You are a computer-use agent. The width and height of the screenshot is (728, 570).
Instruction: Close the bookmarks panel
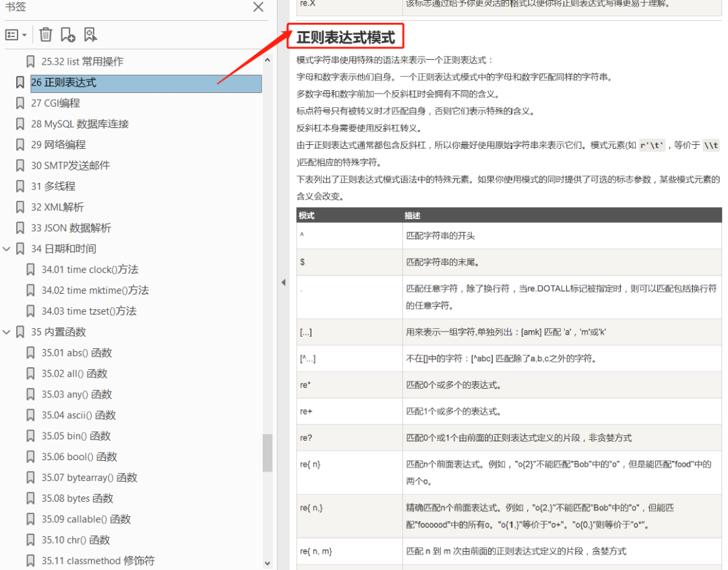pos(258,7)
